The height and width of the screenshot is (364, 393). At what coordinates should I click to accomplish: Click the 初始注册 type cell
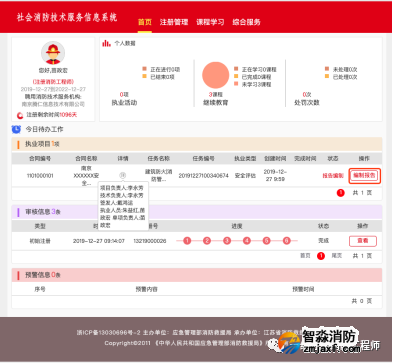[40, 241]
